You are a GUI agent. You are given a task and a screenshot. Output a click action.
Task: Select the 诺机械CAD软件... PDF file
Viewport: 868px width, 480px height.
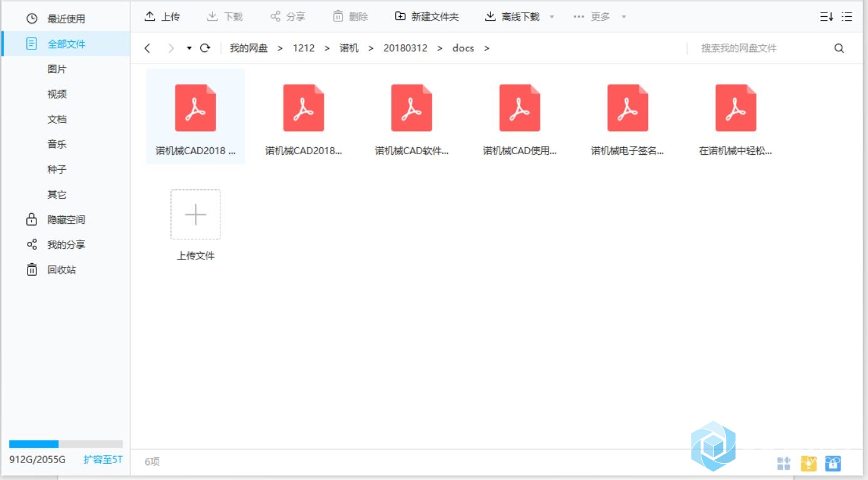411,117
